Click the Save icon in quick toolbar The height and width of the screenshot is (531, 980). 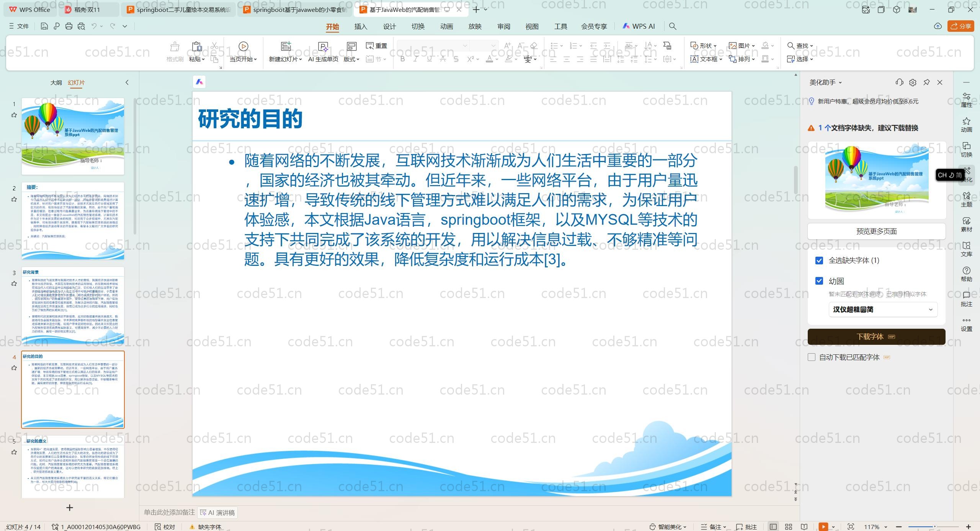point(44,26)
